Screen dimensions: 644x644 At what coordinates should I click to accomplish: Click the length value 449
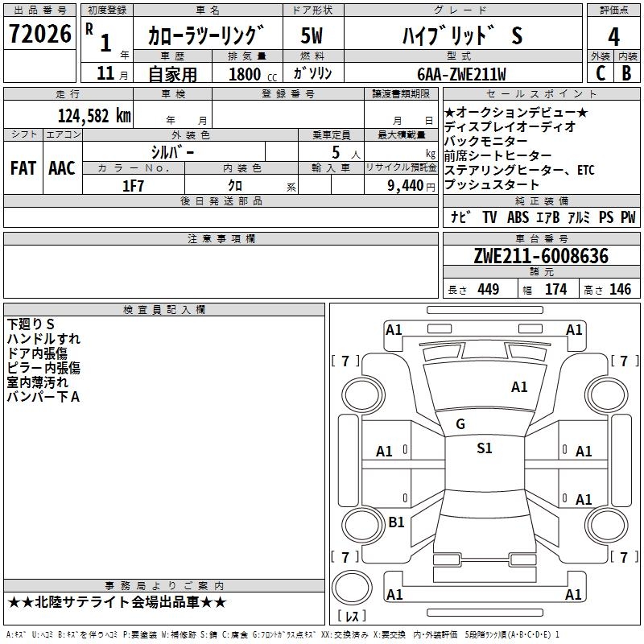(x=488, y=290)
